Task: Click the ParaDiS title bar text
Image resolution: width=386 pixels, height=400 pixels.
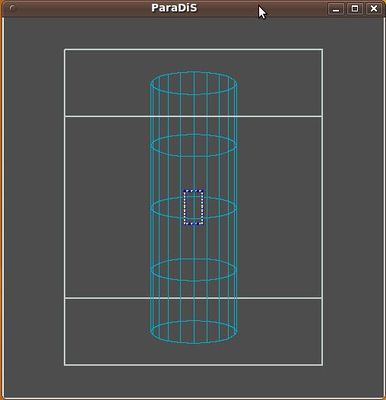Action: pyautogui.click(x=174, y=8)
